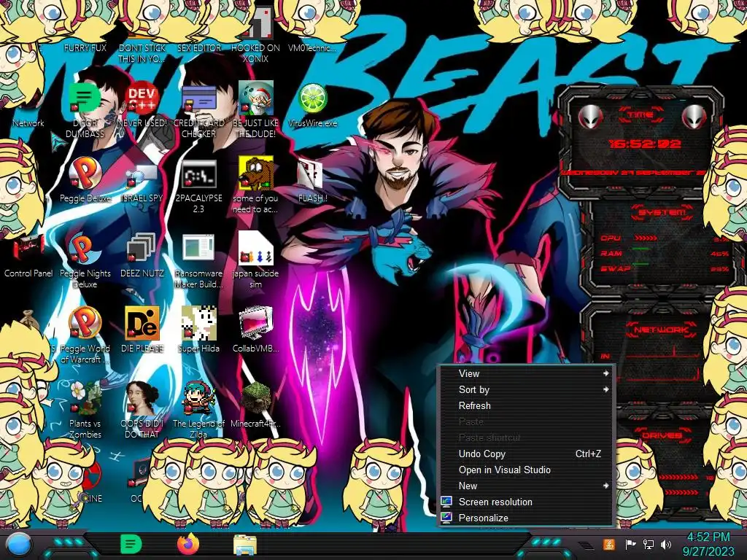Select The Legend of Zilda icon
747x560 pixels.
198,398
